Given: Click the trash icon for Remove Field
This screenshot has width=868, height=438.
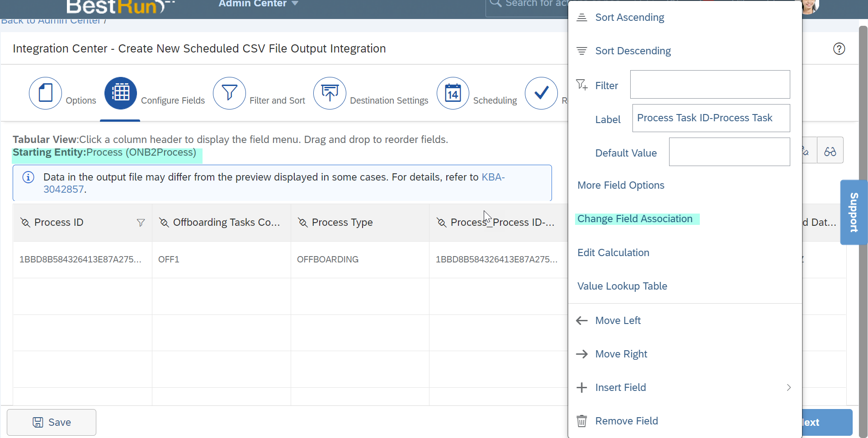Looking at the screenshot, I should (582, 421).
